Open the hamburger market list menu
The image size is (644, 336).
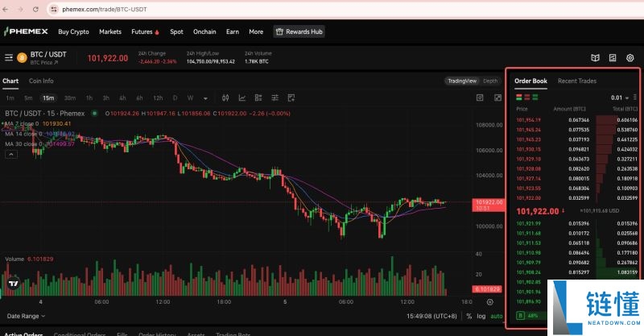pyautogui.click(x=9, y=57)
